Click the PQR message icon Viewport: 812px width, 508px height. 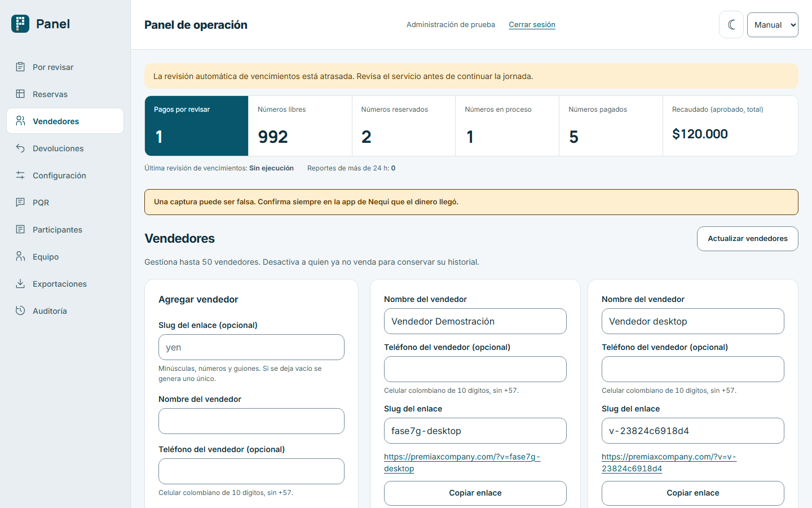20,202
